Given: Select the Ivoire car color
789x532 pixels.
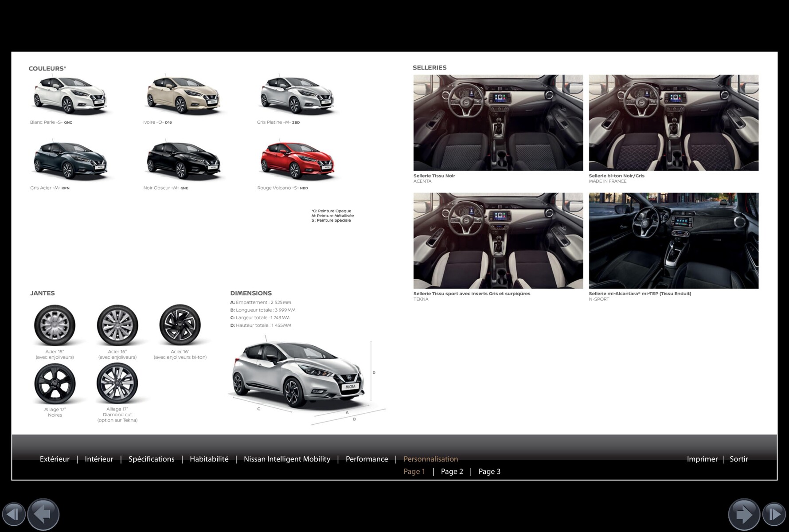Looking at the screenshot, I should [184, 95].
